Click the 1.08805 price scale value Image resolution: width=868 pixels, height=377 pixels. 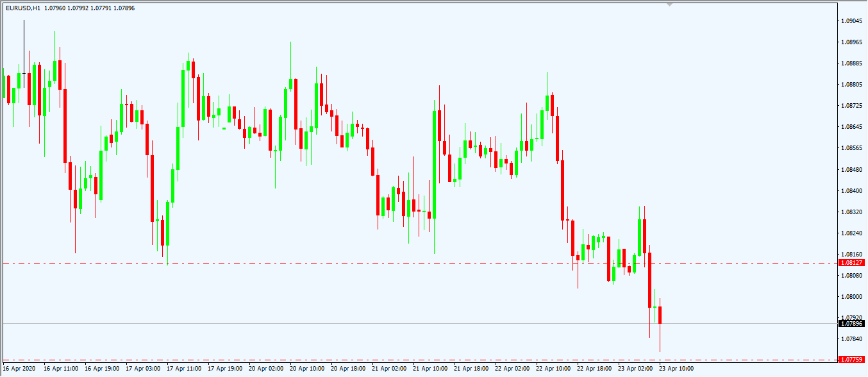[851, 85]
